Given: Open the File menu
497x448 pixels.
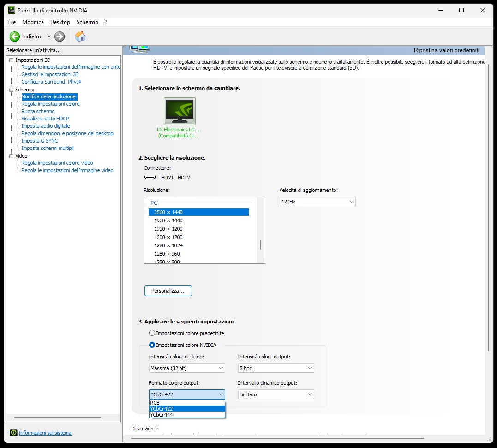Looking at the screenshot, I should click(12, 22).
